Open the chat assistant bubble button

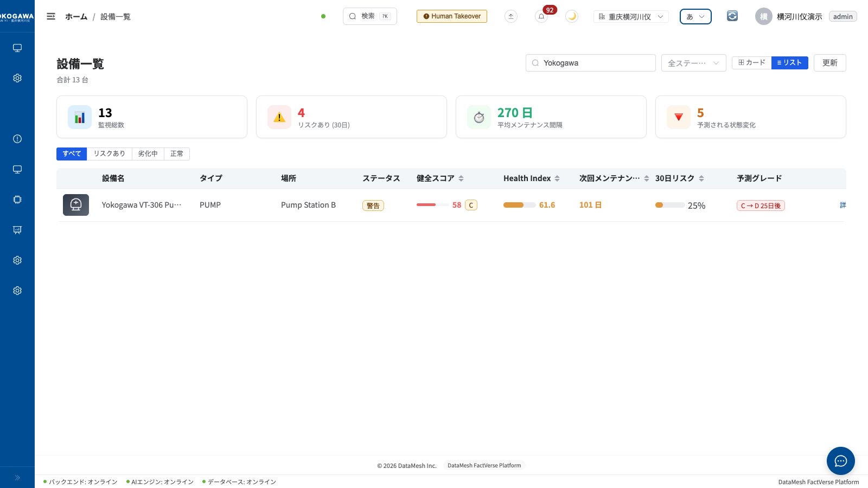click(x=841, y=461)
